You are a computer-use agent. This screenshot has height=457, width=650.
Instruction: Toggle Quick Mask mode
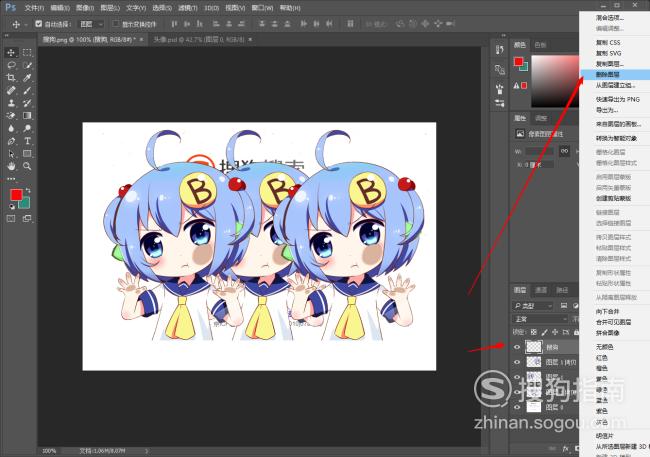11,219
